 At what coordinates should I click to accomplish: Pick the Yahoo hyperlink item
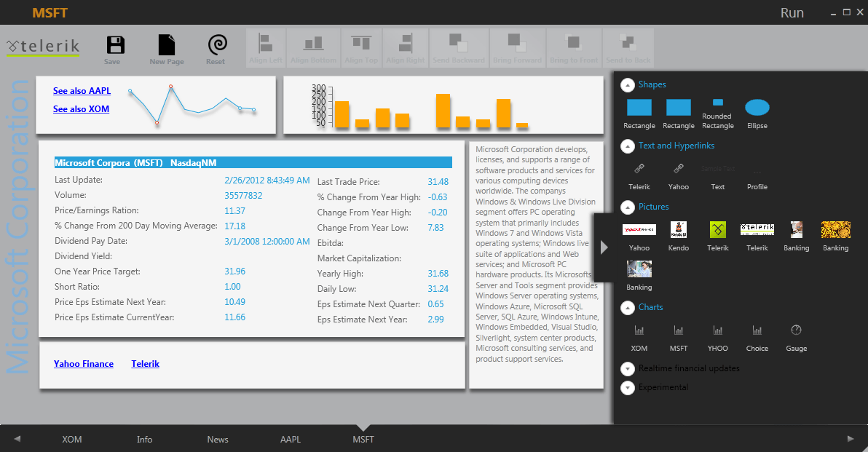click(x=679, y=168)
